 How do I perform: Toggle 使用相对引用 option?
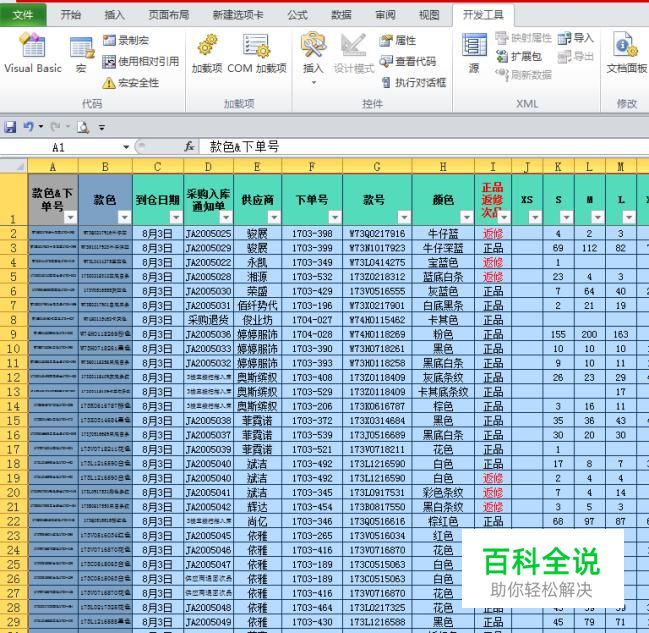click(141, 62)
